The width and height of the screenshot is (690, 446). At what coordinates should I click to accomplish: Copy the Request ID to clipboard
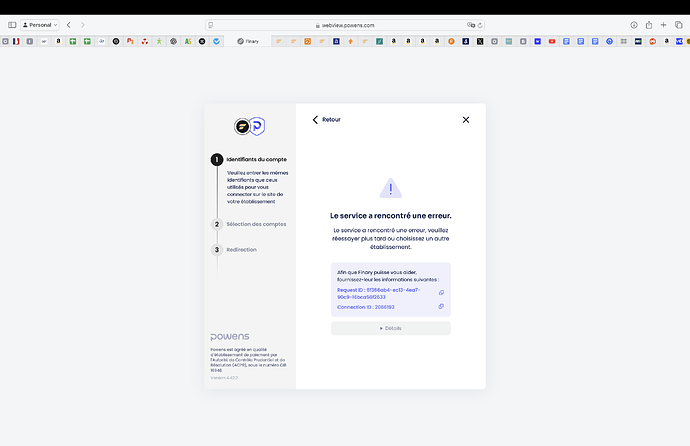441,292
